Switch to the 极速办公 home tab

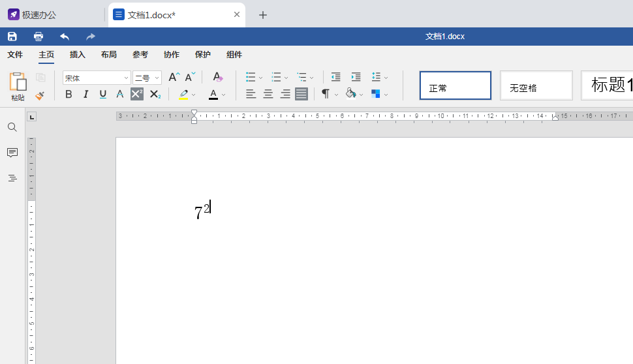pyautogui.click(x=32, y=15)
